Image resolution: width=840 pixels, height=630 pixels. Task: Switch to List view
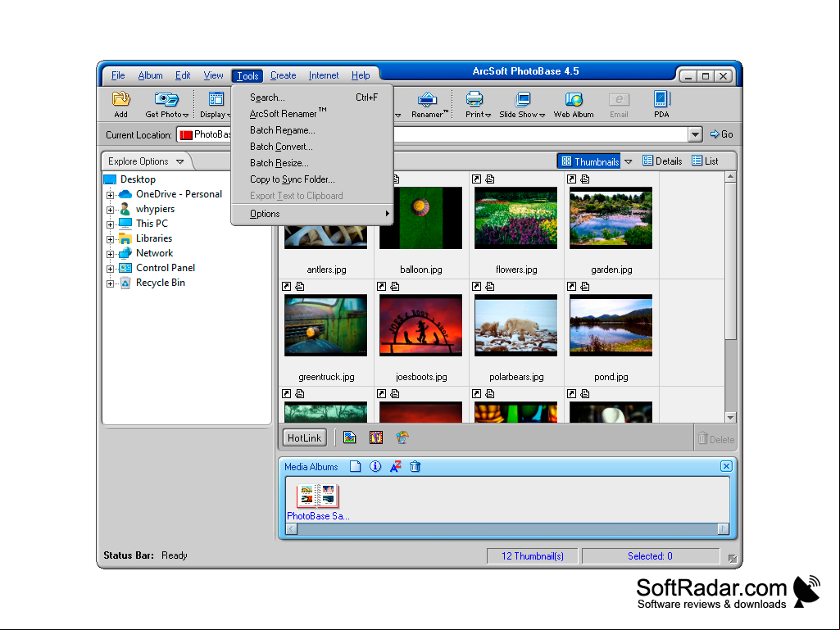click(x=705, y=161)
